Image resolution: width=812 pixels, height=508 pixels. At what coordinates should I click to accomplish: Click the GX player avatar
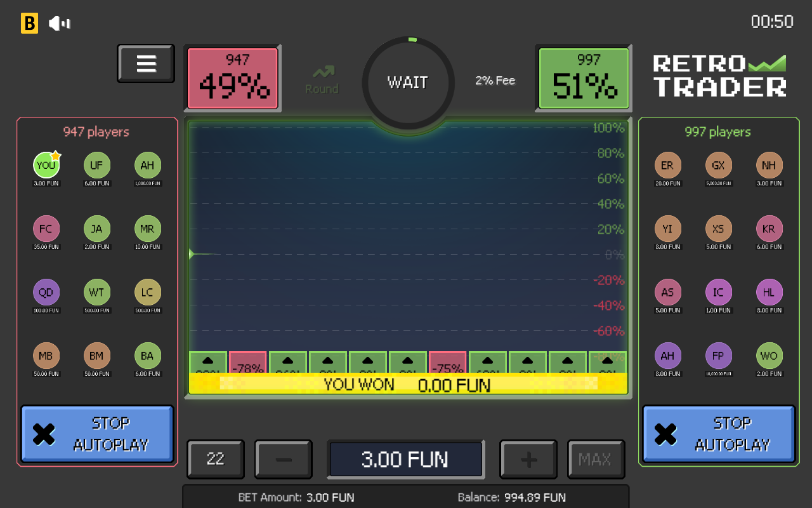pos(718,165)
